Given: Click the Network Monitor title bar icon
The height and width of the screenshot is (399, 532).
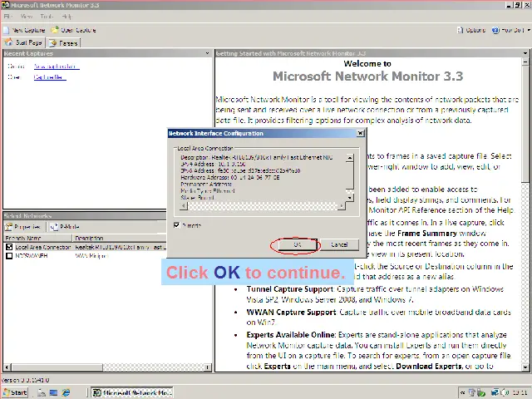Looking at the screenshot, I should click(5, 5).
